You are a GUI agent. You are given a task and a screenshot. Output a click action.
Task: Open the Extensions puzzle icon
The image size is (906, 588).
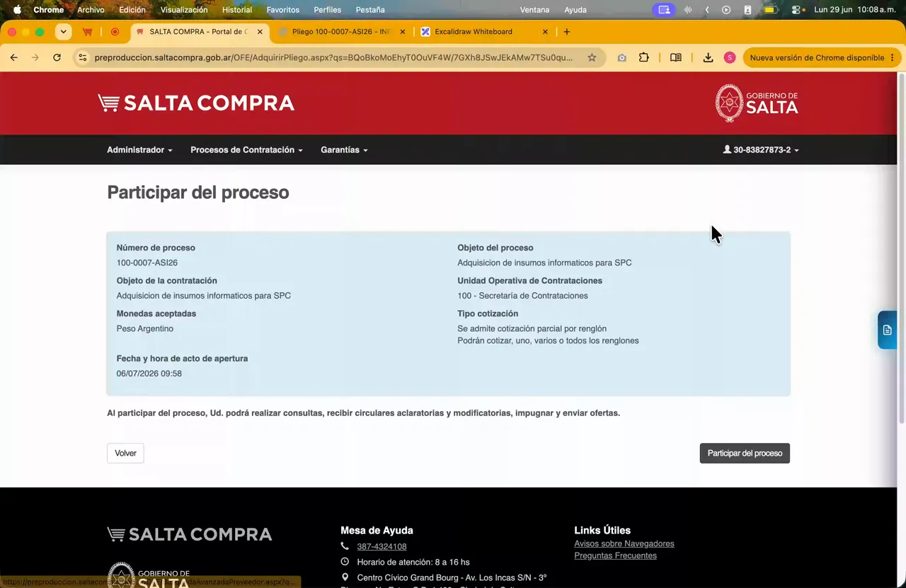click(643, 57)
